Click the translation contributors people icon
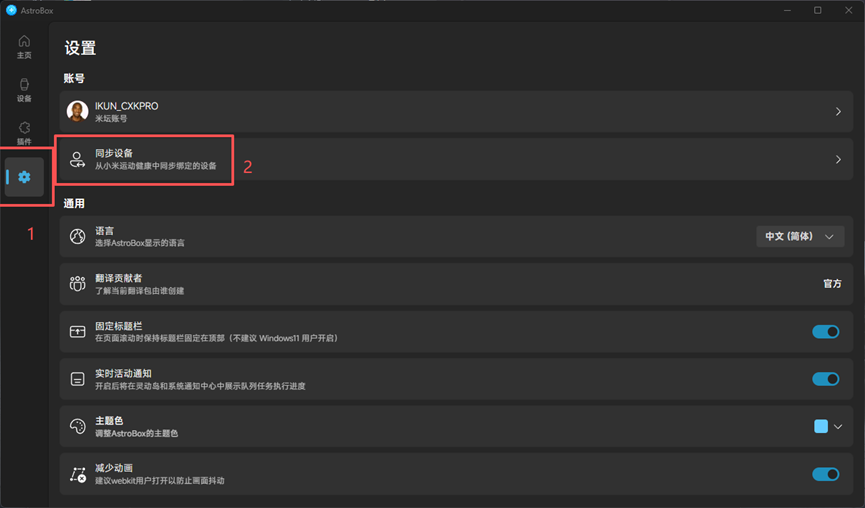The width and height of the screenshot is (865, 508). point(78,284)
